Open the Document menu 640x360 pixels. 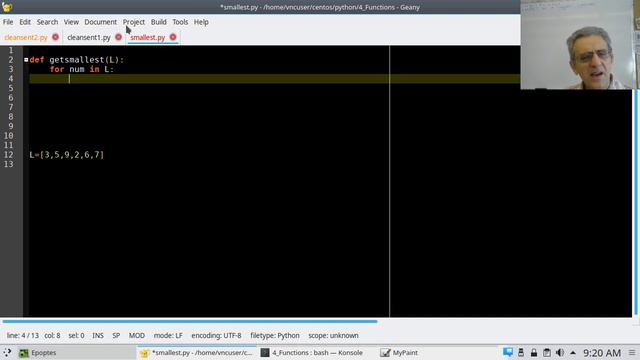[100, 22]
